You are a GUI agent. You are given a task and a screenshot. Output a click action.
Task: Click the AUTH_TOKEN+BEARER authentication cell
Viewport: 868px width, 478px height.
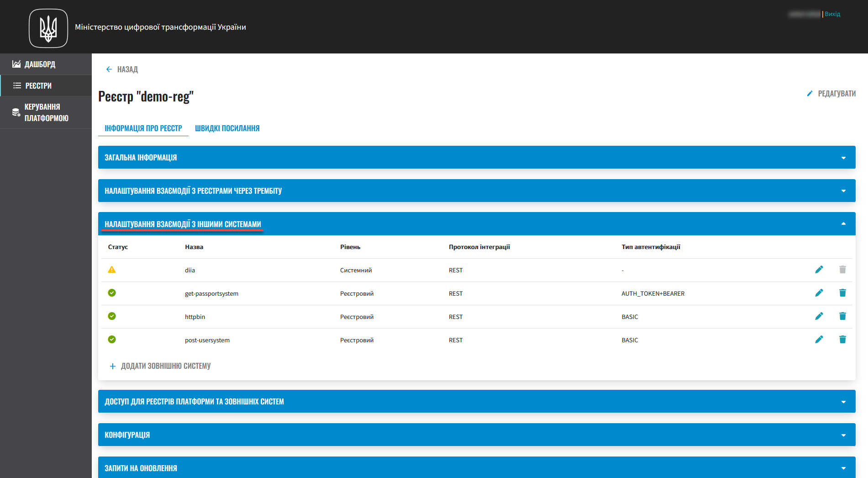(x=653, y=293)
